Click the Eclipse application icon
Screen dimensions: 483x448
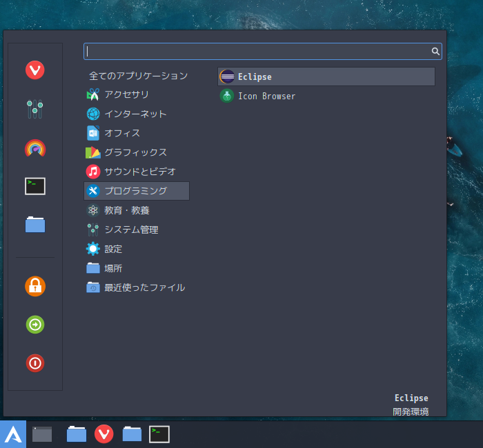point(227,77)
